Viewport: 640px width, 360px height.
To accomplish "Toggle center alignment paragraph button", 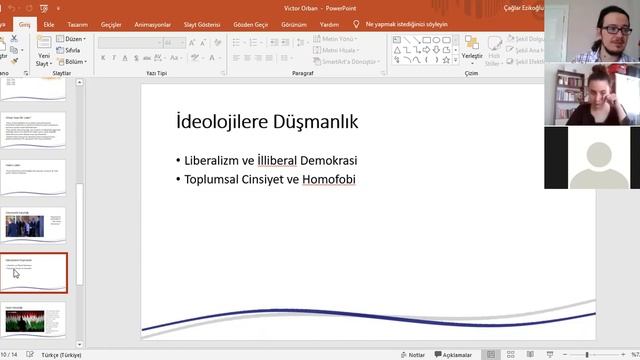I will tap(247, 58).
